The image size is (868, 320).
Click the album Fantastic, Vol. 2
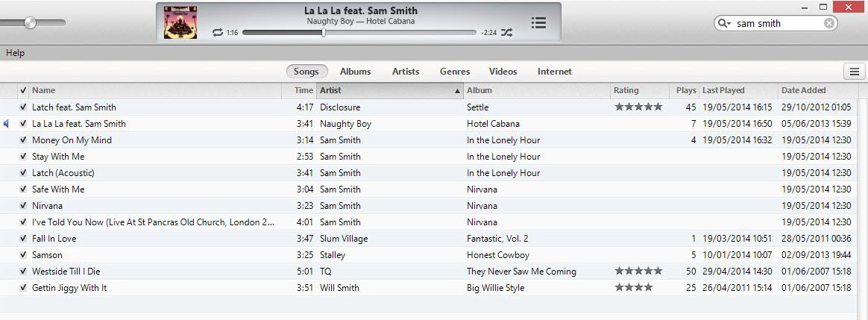click(497, 239)
